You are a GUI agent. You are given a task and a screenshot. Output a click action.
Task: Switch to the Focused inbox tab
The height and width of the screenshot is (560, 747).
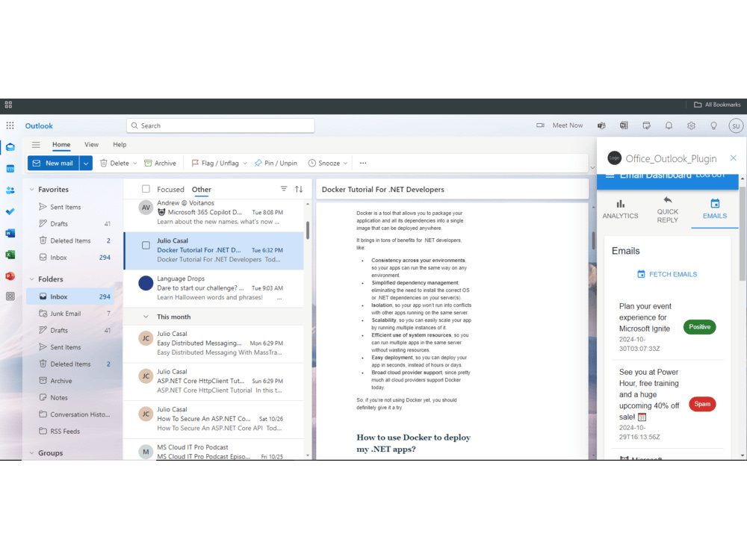pyautogui.click(x=170, y=189)
